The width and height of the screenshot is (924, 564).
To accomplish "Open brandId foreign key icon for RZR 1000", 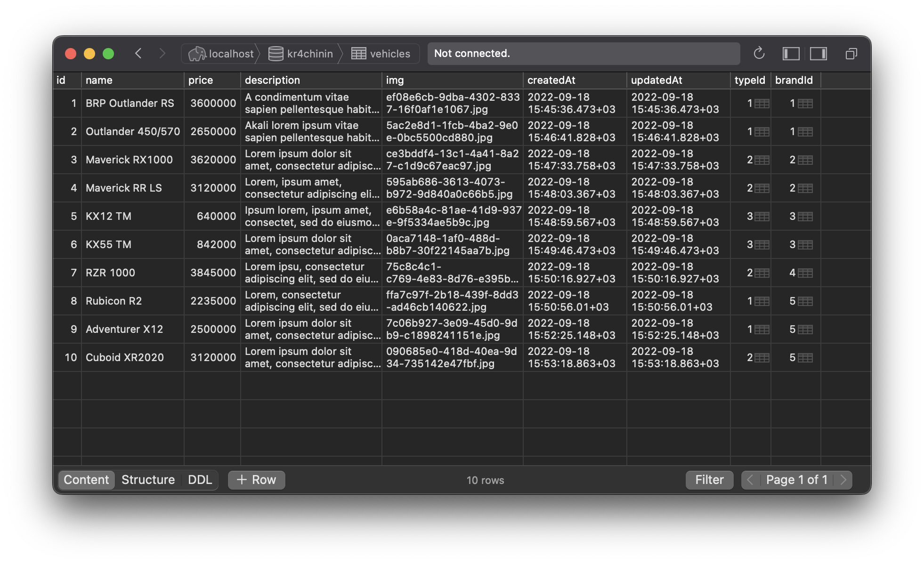I will coord(805,273).
